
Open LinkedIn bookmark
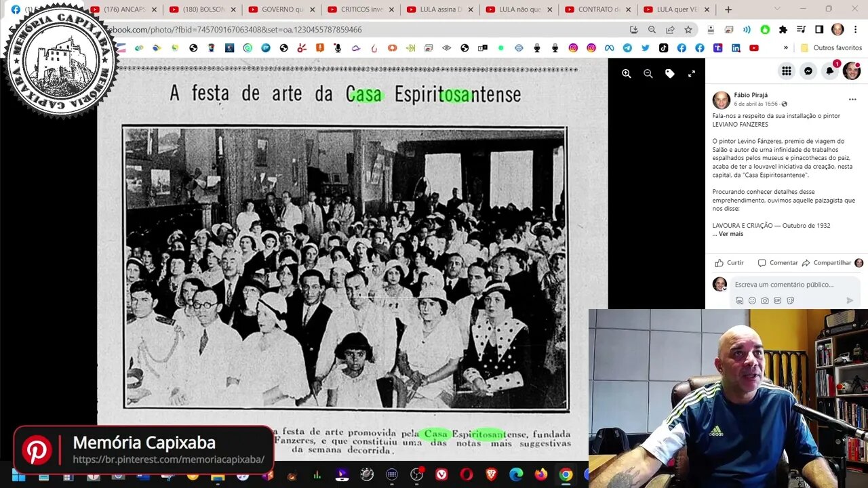[x=736, y=48]
